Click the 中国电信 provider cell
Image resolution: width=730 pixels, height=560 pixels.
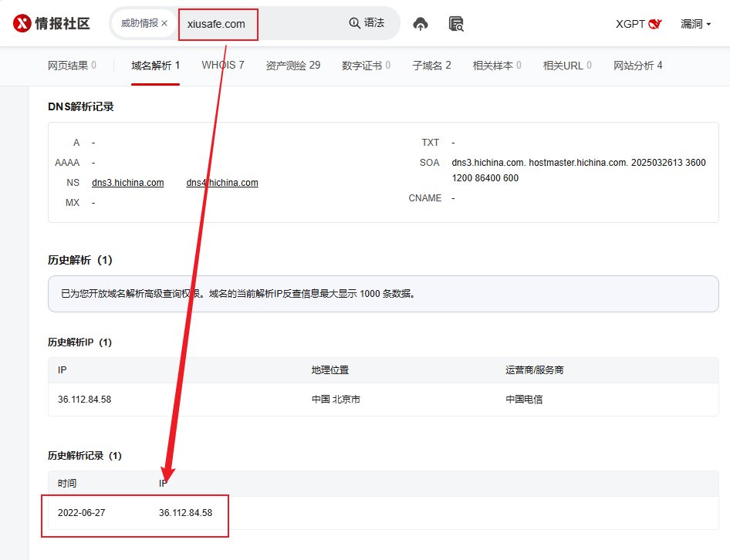(524, 400)
